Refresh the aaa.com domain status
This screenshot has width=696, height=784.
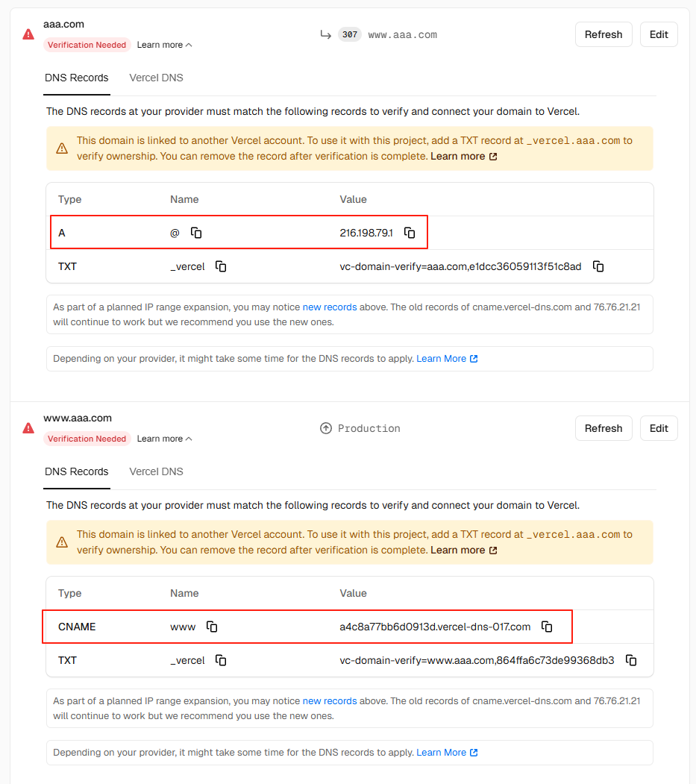pos(603,34)
